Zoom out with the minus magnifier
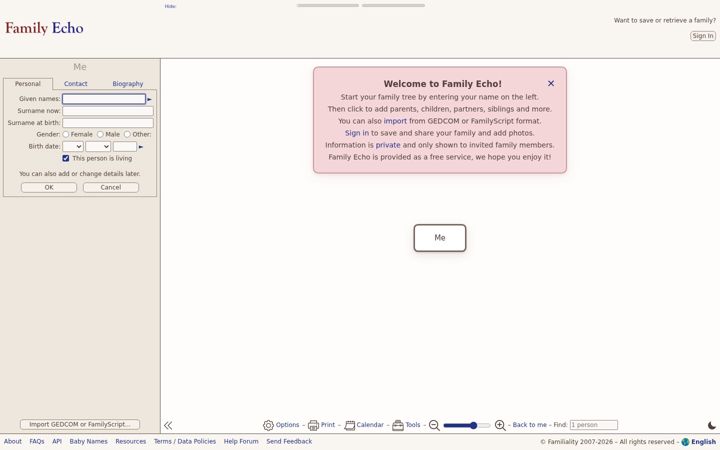The image size is (720, 450). pos(434,425)
